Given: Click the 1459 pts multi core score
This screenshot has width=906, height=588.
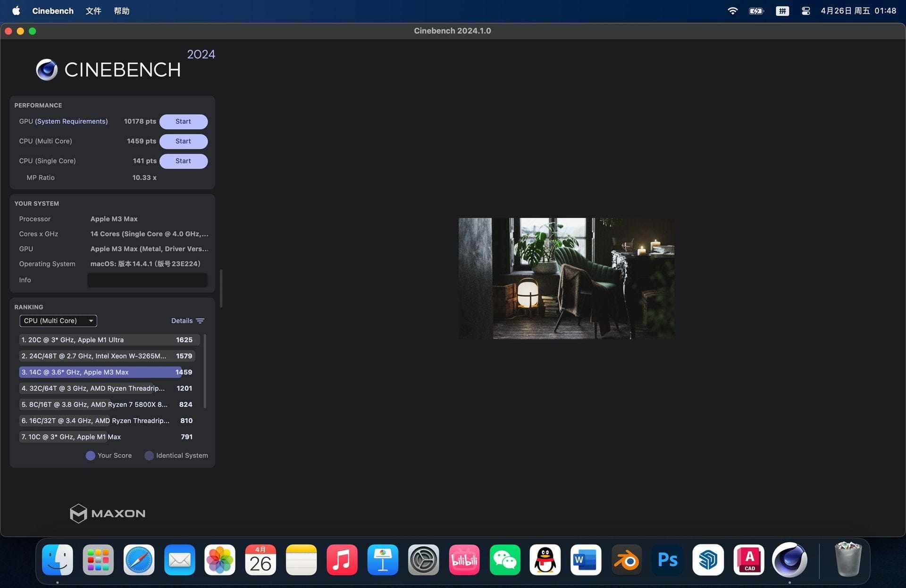Looking at the screenshot, I should point(142,141).
